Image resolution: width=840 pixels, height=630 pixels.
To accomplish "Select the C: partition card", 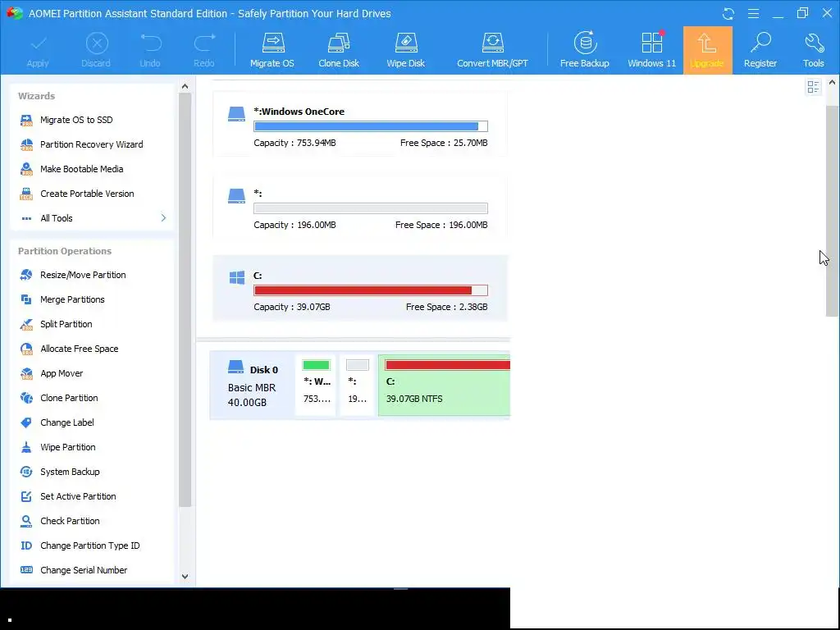I will (360, 288).
